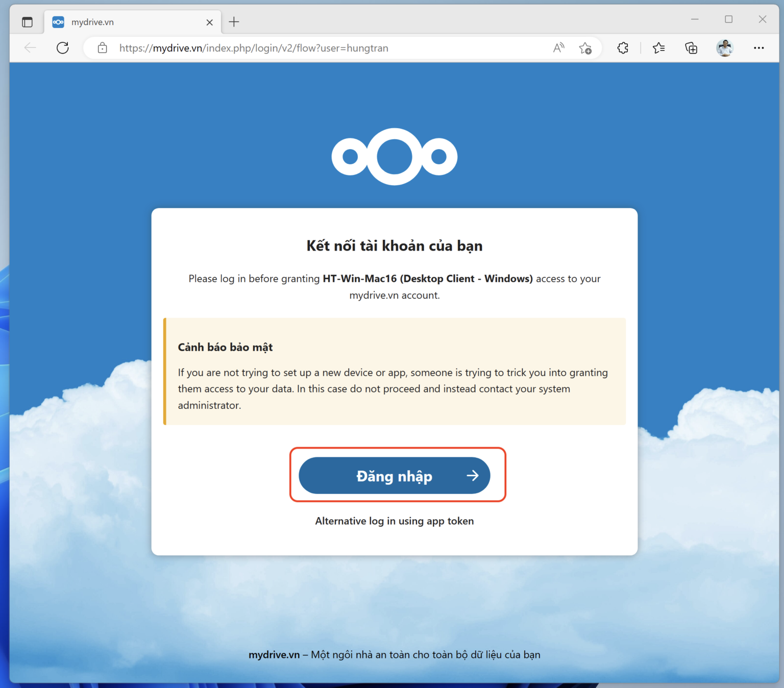Click the Đăng nhập login button

click(394, 475)
